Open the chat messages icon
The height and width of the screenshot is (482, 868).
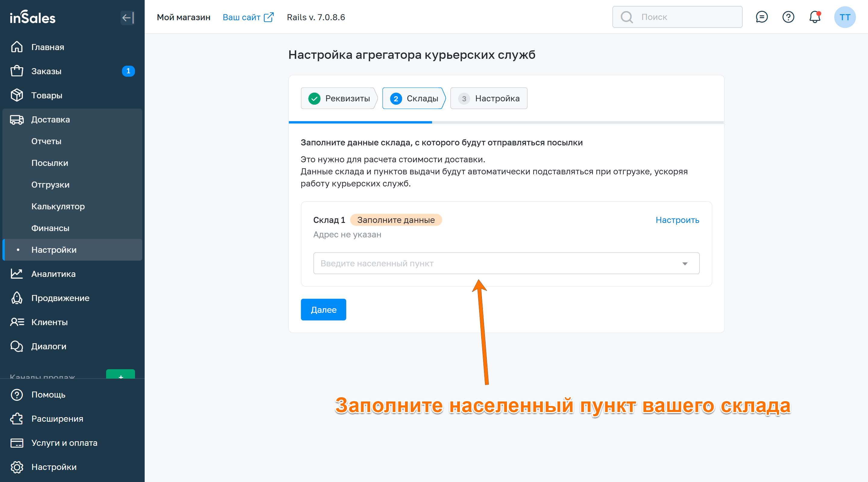click(x=762, y=17)
